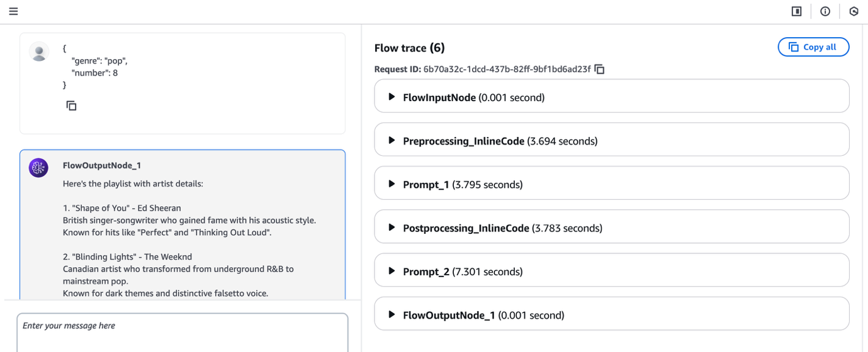Click the Flow trace (6) heading

point(410,48)
